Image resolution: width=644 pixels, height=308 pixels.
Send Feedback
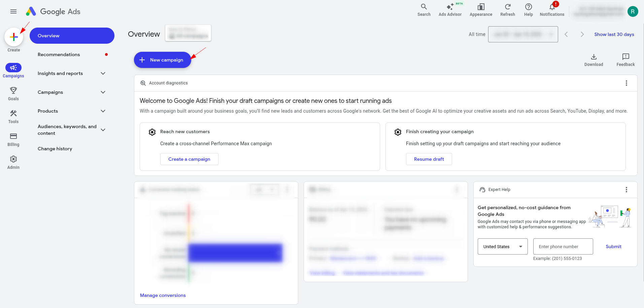click(625, 60)
